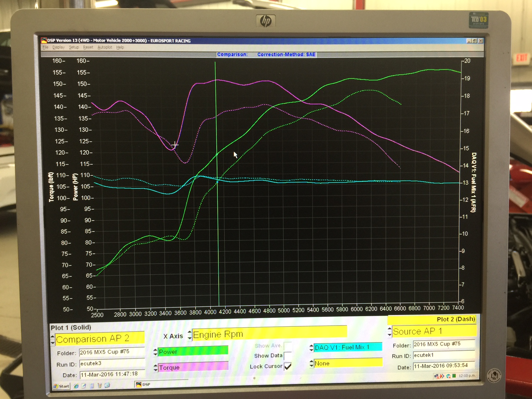Click the Plot 1 (Solid) heading

coord(71,327)
